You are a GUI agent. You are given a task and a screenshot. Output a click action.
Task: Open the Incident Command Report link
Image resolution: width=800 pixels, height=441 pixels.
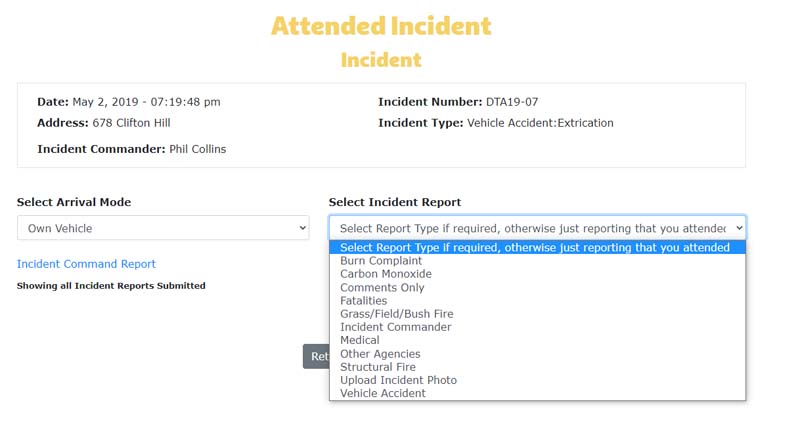click(86, 264)
